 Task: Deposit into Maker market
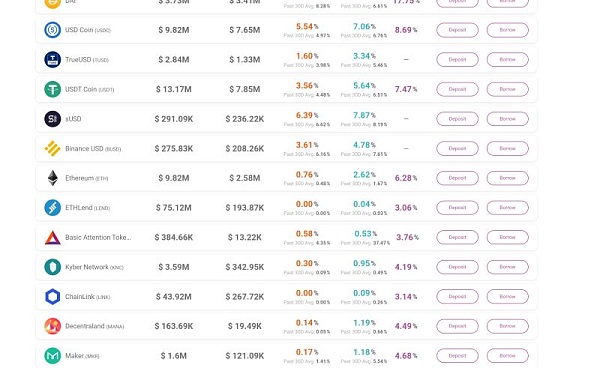coord(457,356)
